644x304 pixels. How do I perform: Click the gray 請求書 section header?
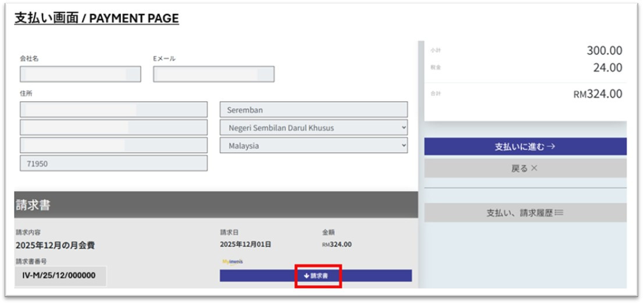[216, 205]
